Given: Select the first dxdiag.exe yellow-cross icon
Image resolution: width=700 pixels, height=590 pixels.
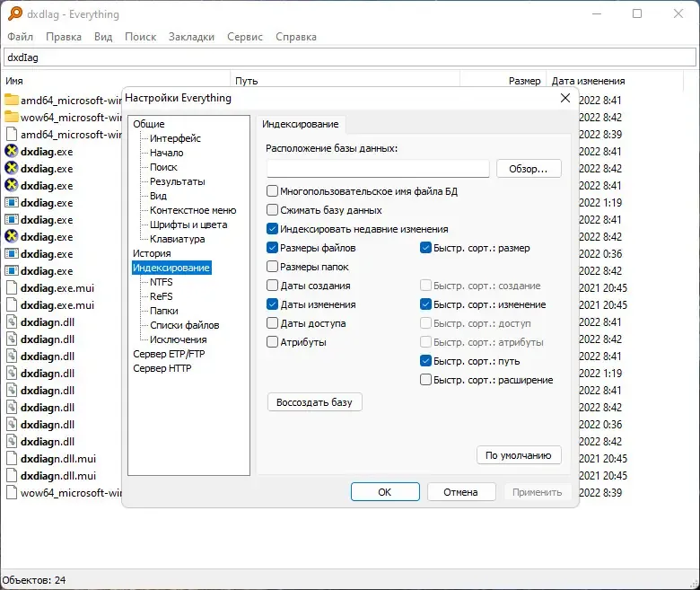Looking at the screenshot, I should pos(12,151).
